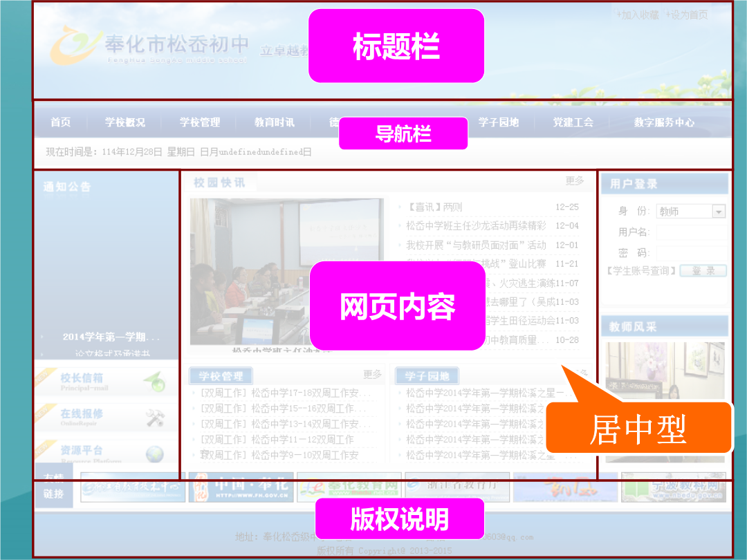Open the 学生账号查询 link
Screen dimensions: 747x560
(641, 270)
